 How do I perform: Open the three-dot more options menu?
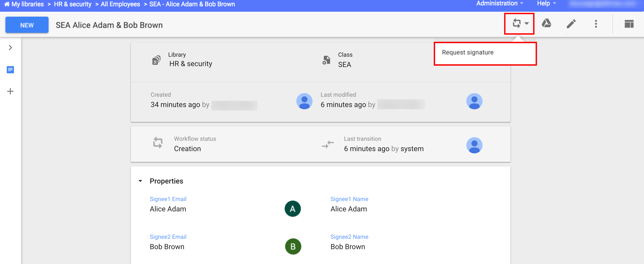click(x=596, y=24)
